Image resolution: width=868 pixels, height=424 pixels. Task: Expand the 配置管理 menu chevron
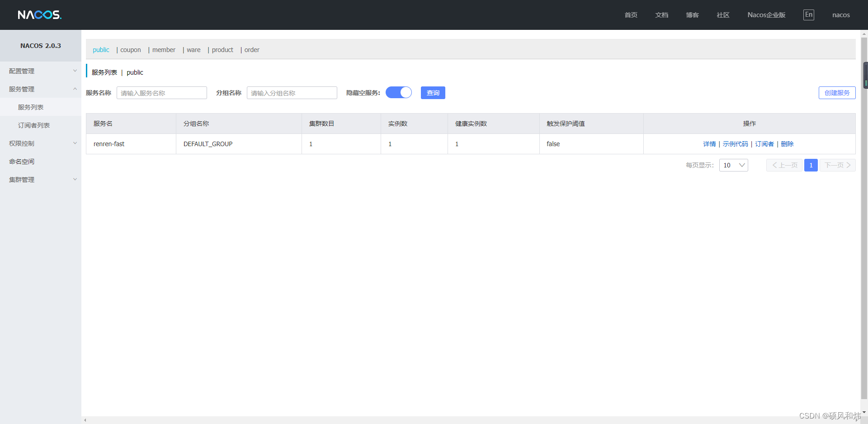75,71
